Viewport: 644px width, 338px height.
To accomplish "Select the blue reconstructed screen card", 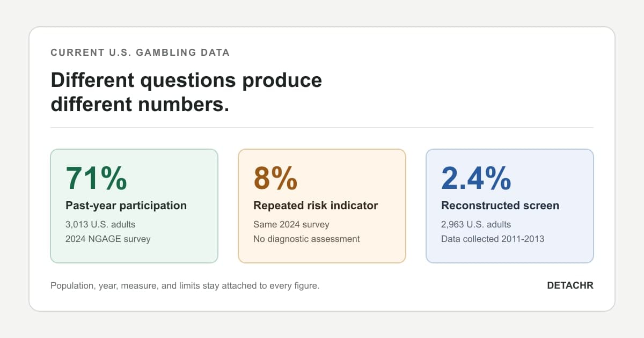I will (x=510, y=206).
